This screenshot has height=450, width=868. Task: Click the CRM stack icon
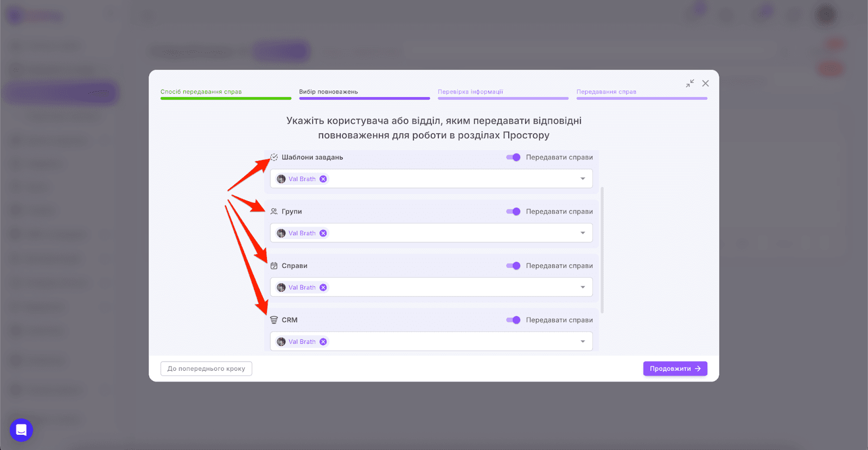point(274,320)
